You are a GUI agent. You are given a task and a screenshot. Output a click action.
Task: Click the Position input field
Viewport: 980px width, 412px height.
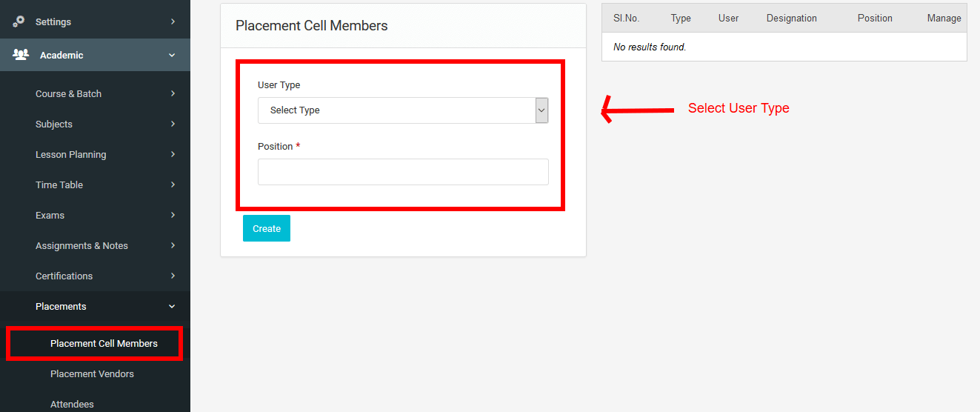(403, 172)
